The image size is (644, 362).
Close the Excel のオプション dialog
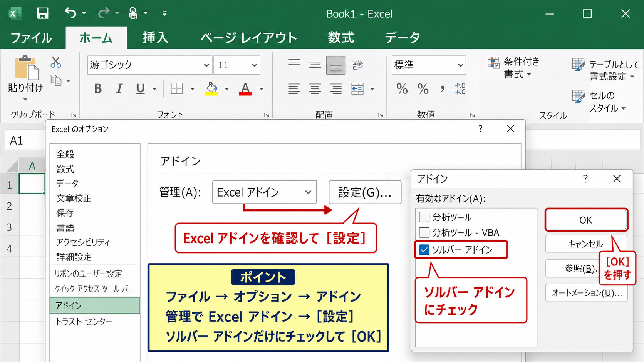(x=510, y=128)
